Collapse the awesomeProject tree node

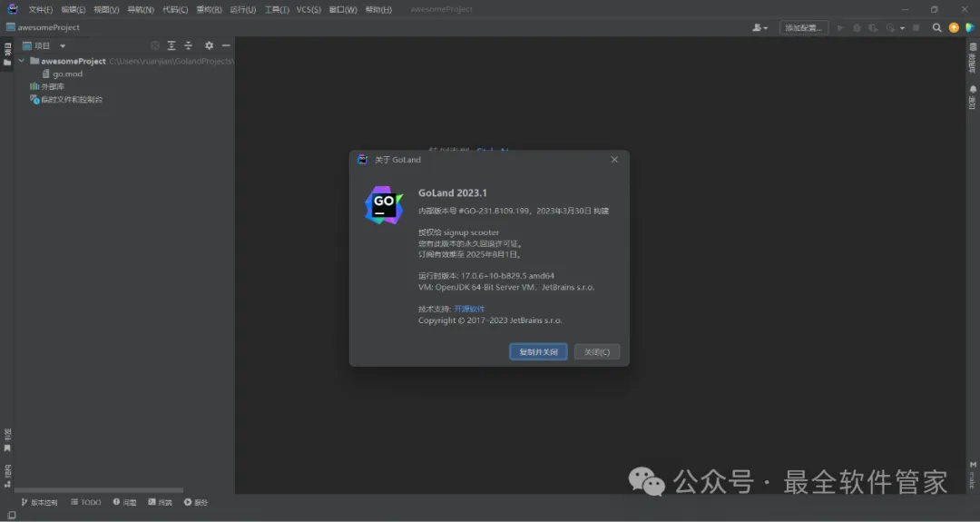click(22, 61)
